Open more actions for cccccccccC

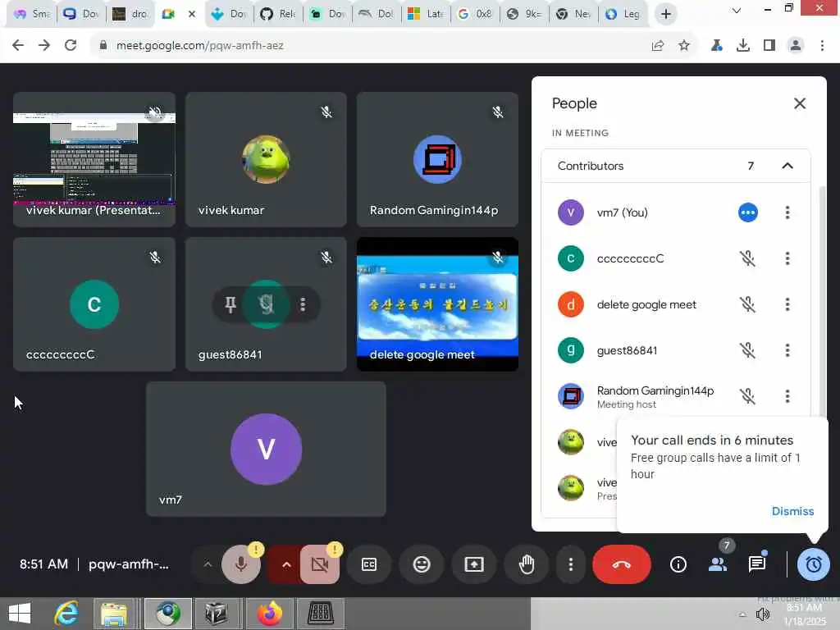tap(787, 258)
